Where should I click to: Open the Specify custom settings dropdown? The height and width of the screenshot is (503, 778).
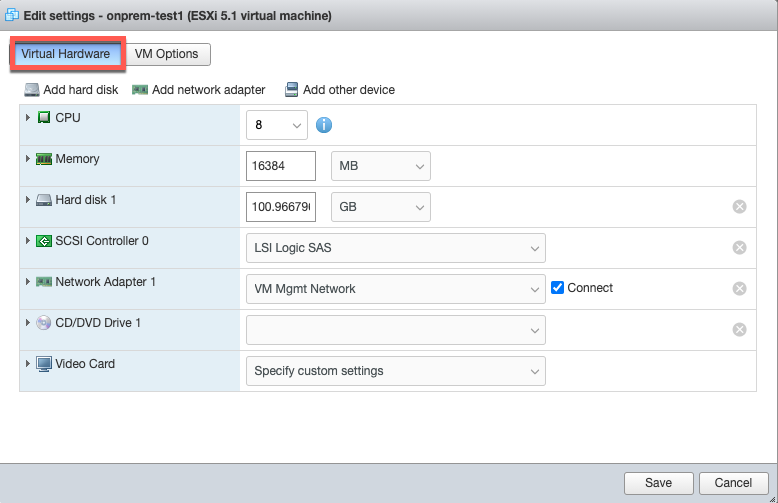point(395,371)
